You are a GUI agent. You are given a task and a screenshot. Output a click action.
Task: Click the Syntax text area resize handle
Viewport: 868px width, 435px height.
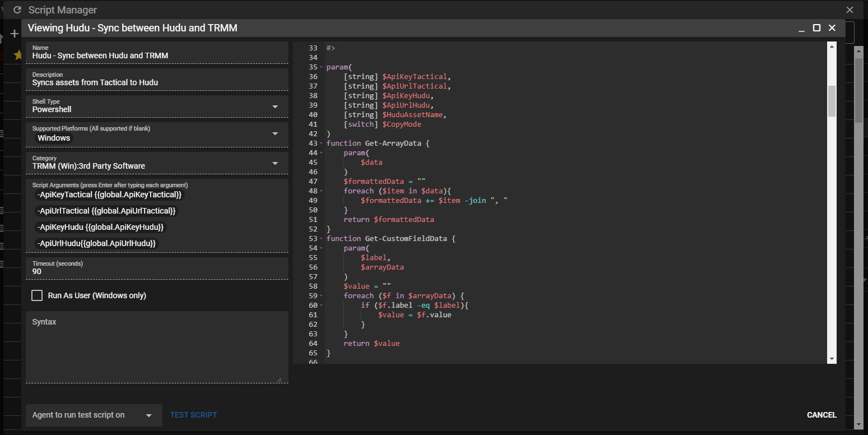tap(279, 380)
